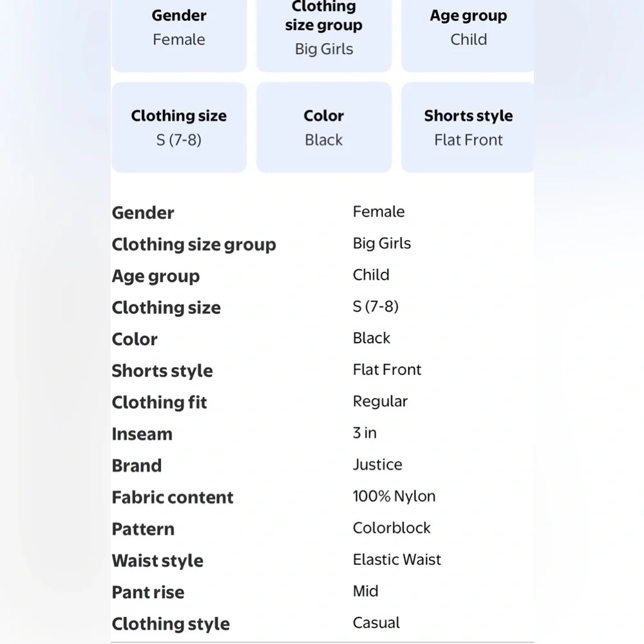Click the S (7-8) size value
This screenshot has width=644, height=644.
tap(376, 307)
